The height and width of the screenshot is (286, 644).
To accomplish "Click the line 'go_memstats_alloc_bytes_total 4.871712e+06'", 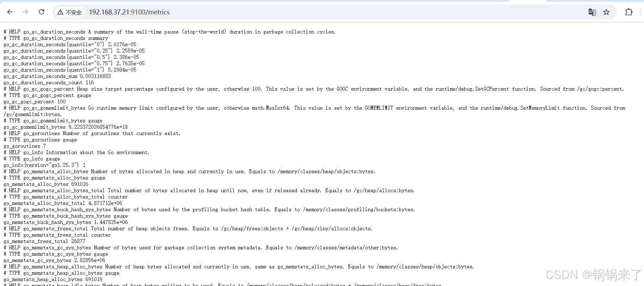I will (x=63, y=203).
